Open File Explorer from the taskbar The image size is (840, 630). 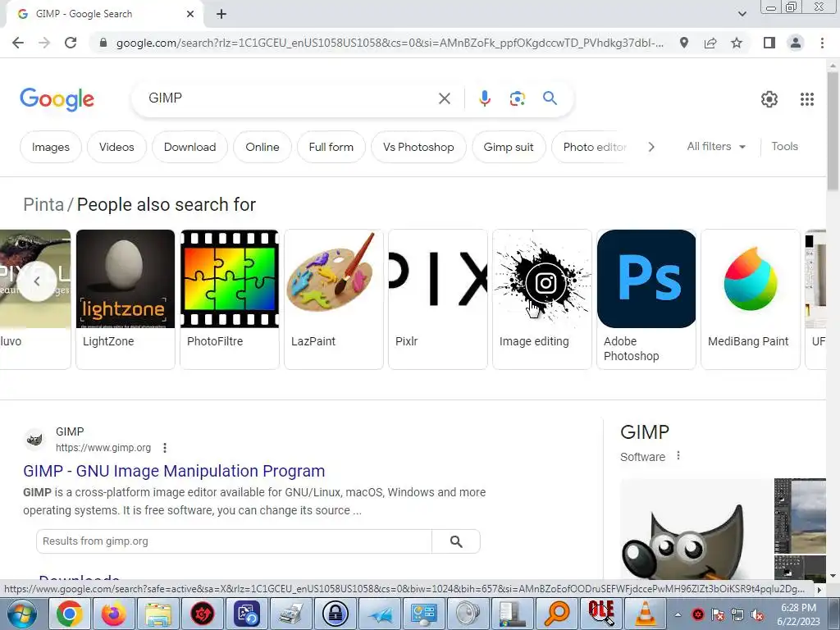(158, 614)
